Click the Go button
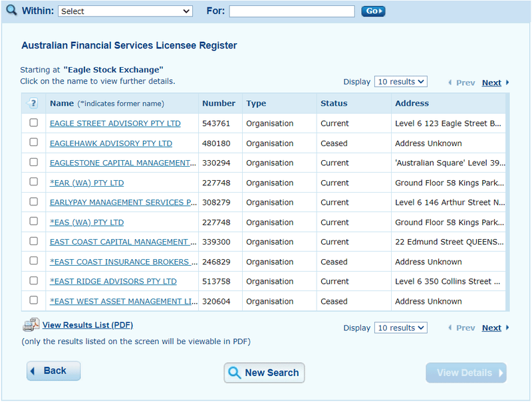This screenshot has width=532, height=402. point(373,11)
